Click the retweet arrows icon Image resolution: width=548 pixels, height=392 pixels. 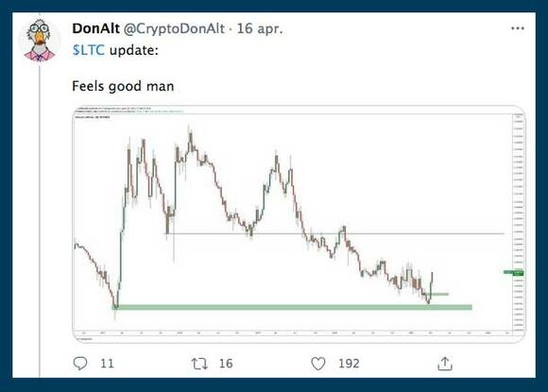(x=199, y=364)
